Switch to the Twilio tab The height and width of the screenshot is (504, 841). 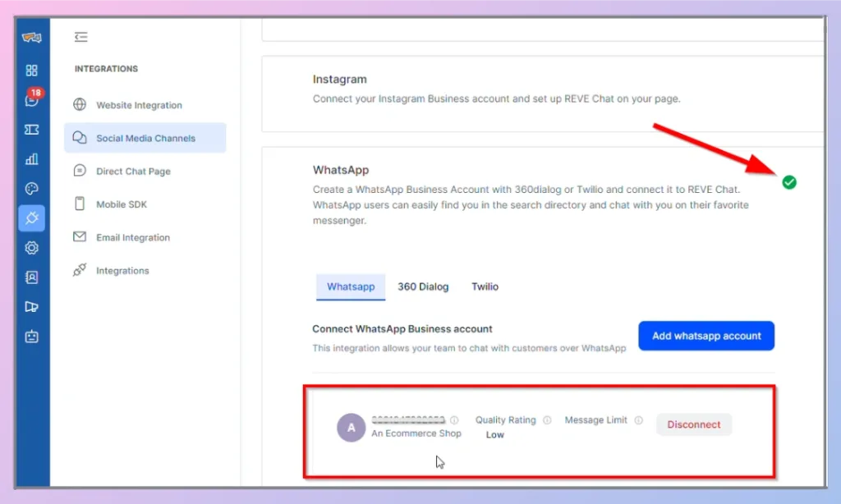(x=485, y=286)
